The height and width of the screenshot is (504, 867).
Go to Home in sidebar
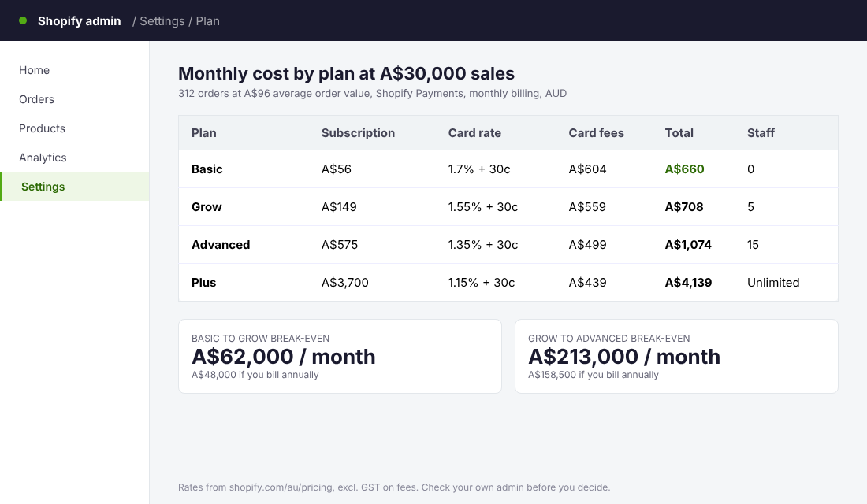[34, 70]
